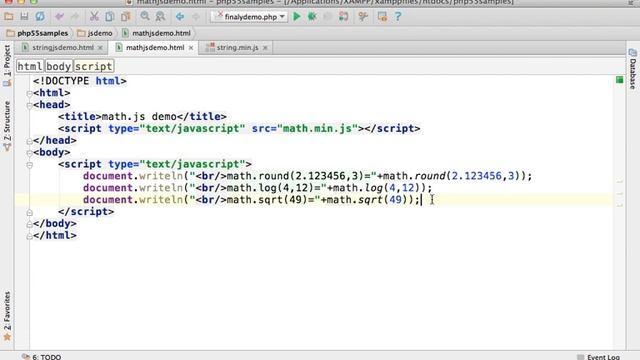Open the Favorites tool window
This screenshot has height=360, width=640.
click(x=7, y=316)
